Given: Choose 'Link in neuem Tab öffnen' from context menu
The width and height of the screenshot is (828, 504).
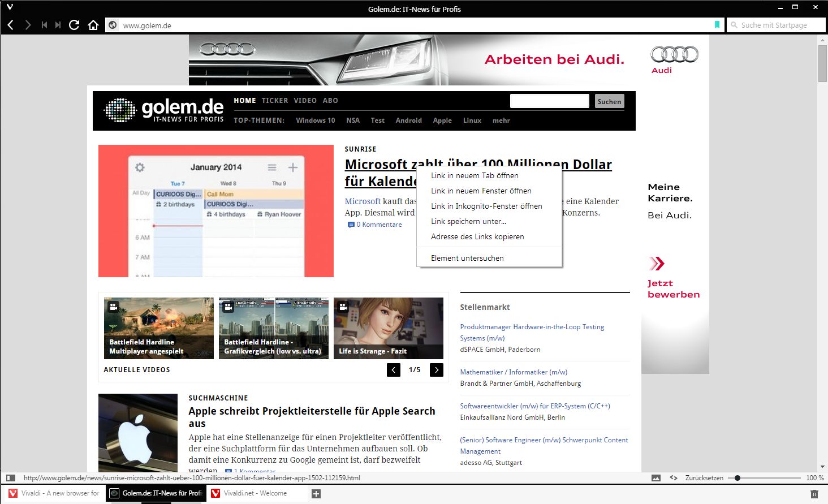Looking at the screenshot, I should pyautogui.click(x=475, y=175).
